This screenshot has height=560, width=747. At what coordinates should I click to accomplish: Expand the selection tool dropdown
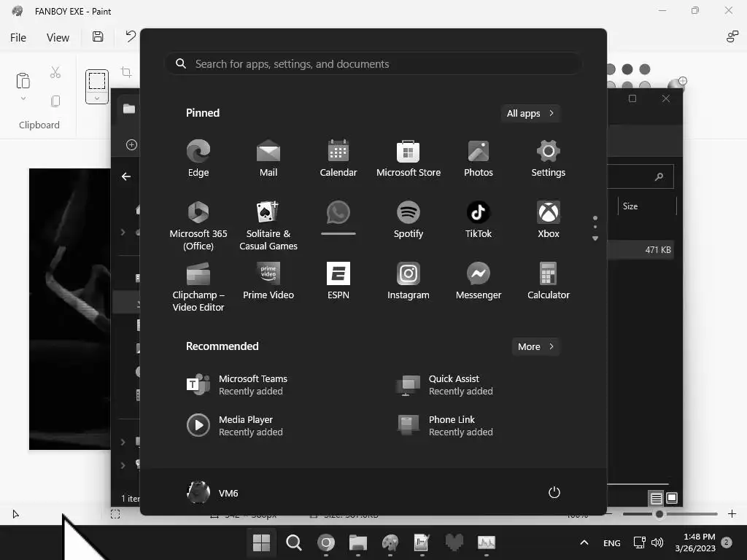pyautogui.click(x=97, y=98)
